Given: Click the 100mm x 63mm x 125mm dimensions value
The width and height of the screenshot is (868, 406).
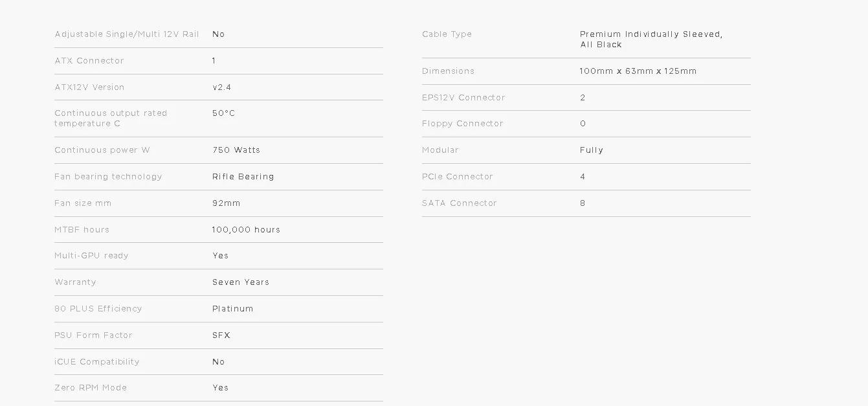Looking at the screenshot, I should (x=638, y=71).
